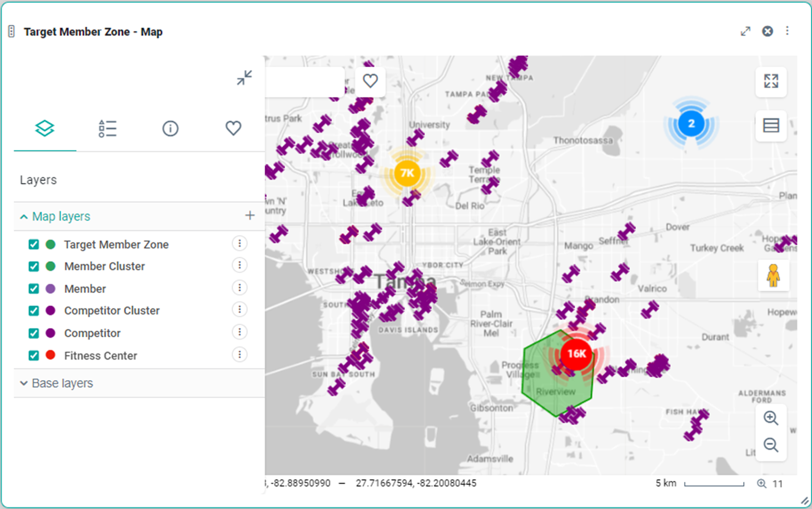Click the Street View pegman icon
The image size is (812, 509).
click(773, 276)
